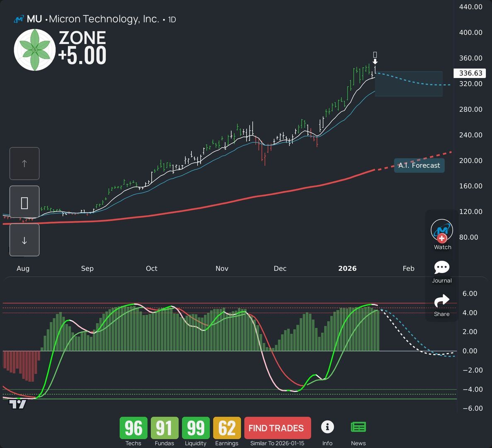
Task: Click the shaded forecast box right of price
Action: pyautogui.click(x=409, y=84)
